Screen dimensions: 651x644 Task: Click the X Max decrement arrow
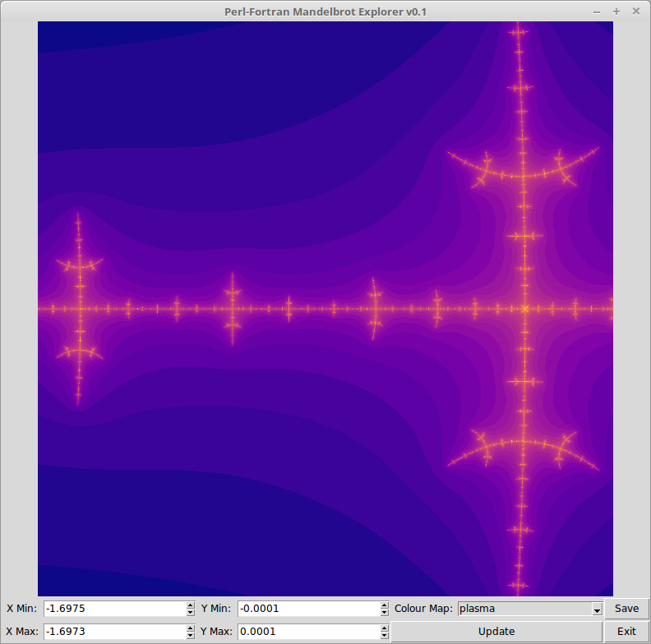[x=191, y=635]
